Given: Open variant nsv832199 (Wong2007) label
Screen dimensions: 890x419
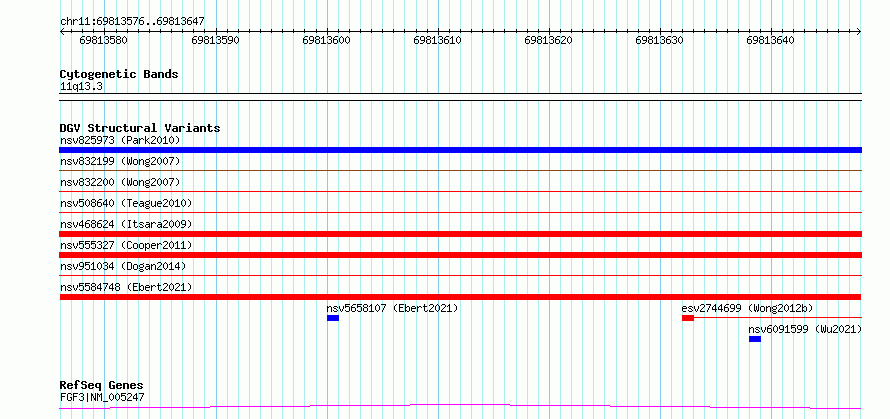Looking at the screenshot, I should point(120,161).
